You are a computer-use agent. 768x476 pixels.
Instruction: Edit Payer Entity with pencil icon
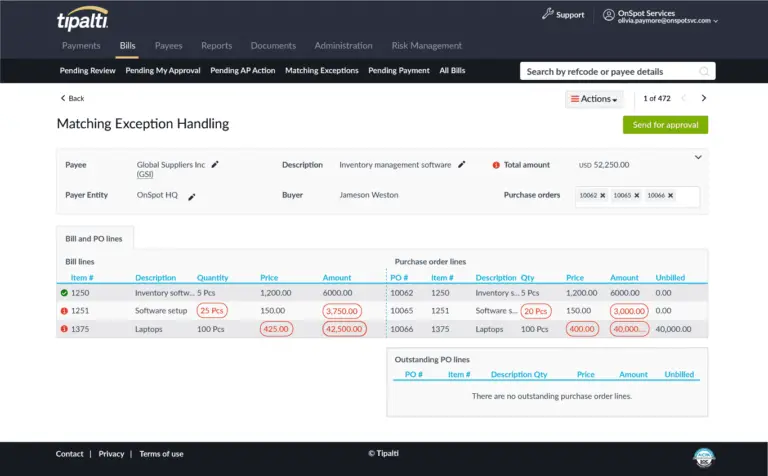click(192, 196)
